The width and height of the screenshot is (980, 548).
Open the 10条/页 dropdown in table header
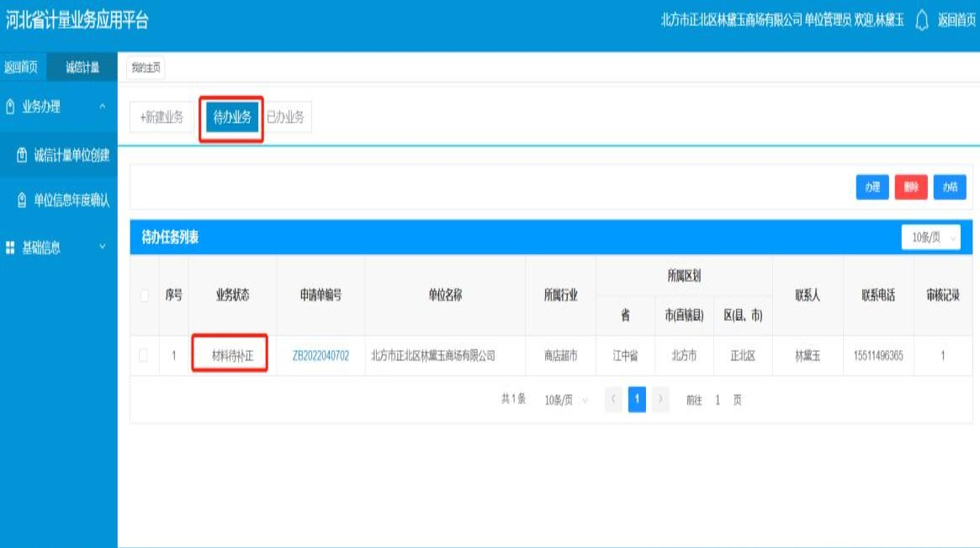pos(932,238)
